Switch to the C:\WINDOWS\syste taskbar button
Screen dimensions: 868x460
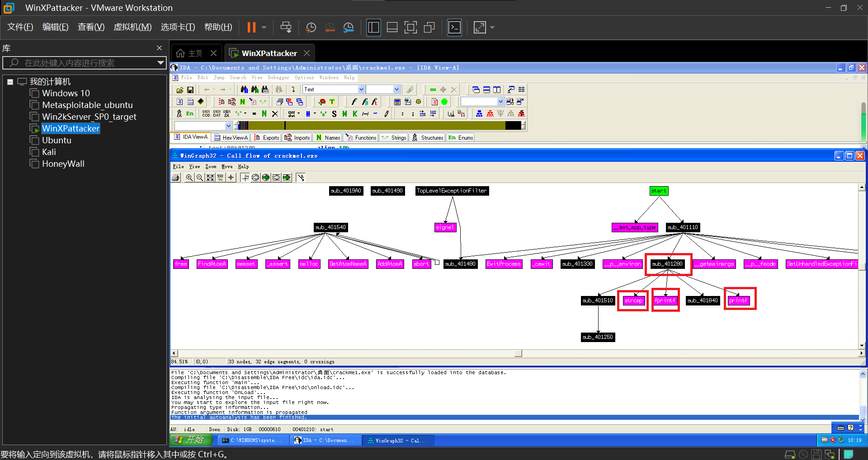tap(253, 440)
